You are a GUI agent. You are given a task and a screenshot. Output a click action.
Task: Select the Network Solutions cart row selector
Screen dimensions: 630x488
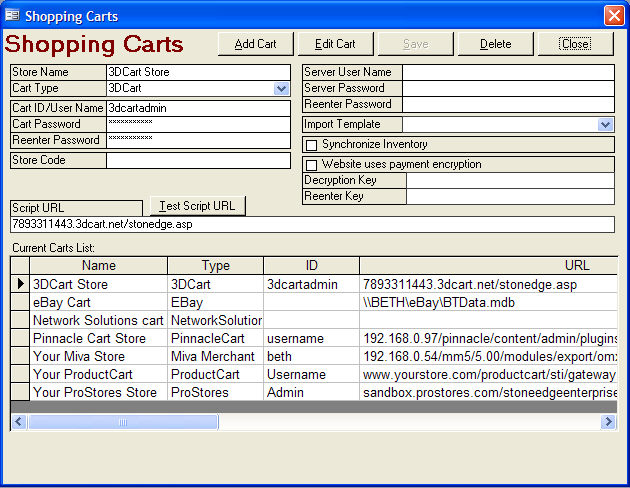(x=20, y=321)
